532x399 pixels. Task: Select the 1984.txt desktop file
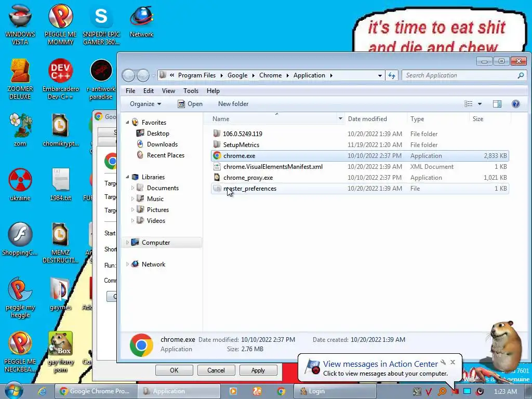point(60,184)
